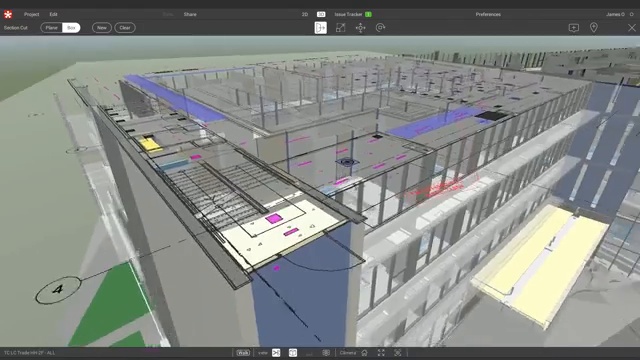Open the Project menu
Screen dimensions: 640x360
point(31,14)
